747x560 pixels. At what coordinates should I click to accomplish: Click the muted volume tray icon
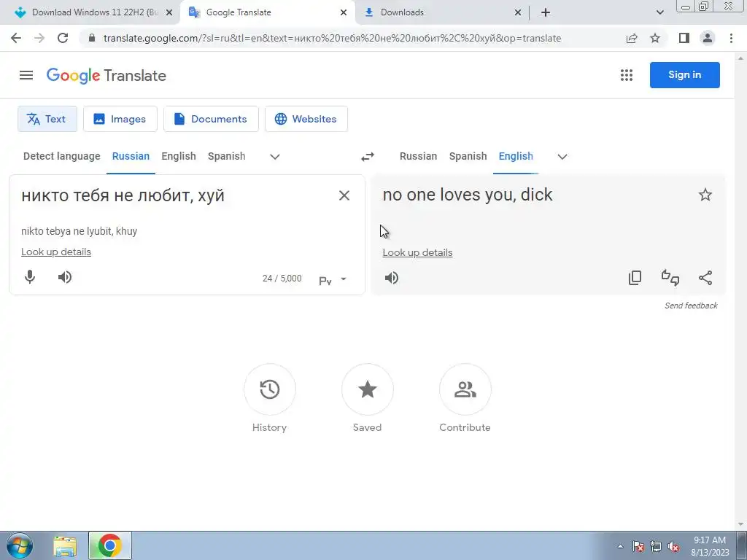673,546
